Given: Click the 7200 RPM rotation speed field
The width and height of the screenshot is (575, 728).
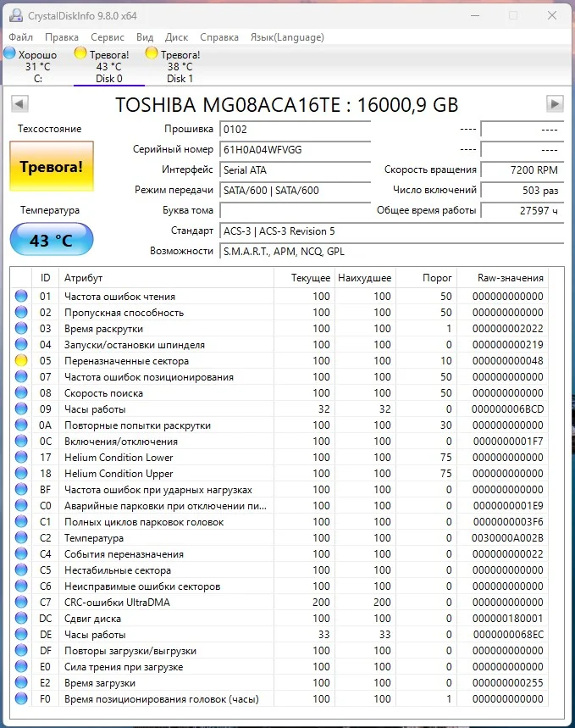Looking at the screenshot, I should [x=522, y=170].
